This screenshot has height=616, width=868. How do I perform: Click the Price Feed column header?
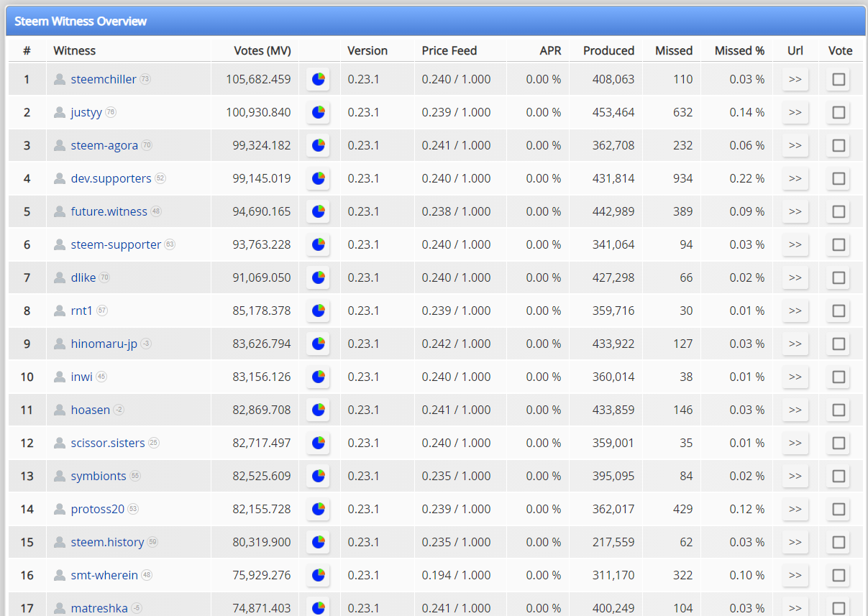pyautogui.click(x=449, y=50)
